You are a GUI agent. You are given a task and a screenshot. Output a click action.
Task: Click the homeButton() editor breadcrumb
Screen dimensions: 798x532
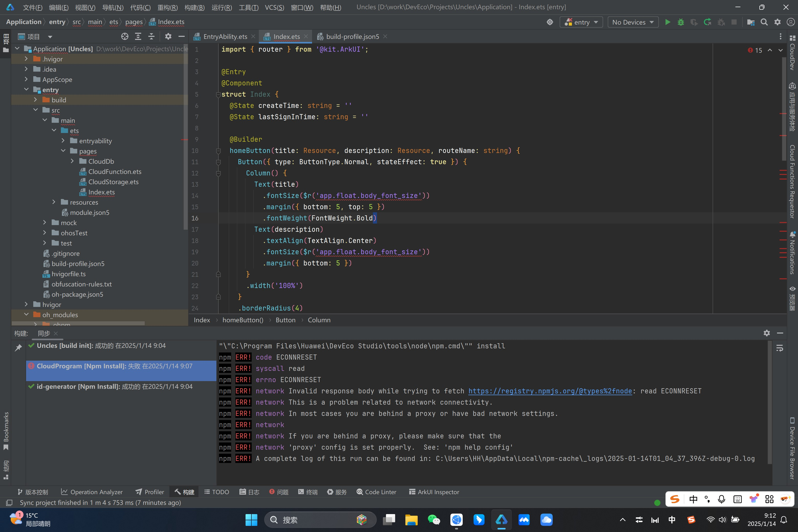[x=243, y=320]
